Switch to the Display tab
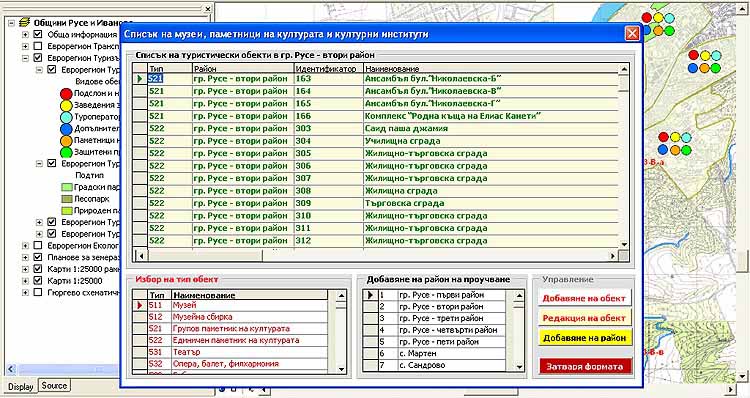This screenshot has height=398, width=750. click(21, 387)
